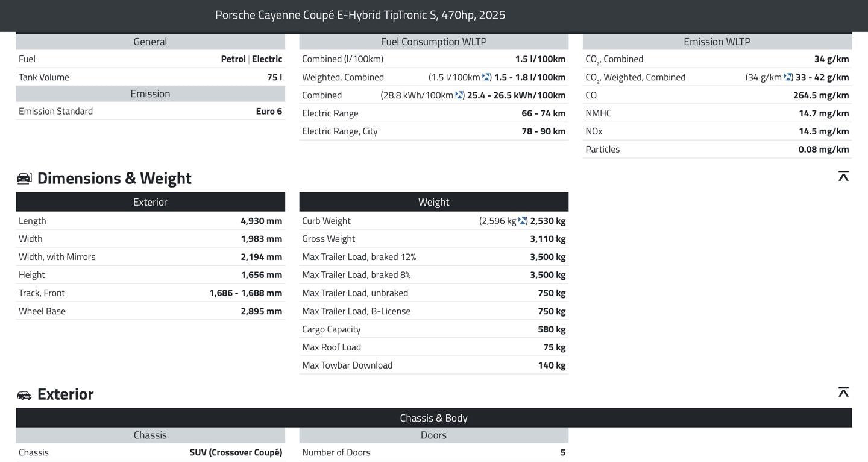868x462 pixels.
Task: Click the Petrol fuel type value
Action: point(233,59)
